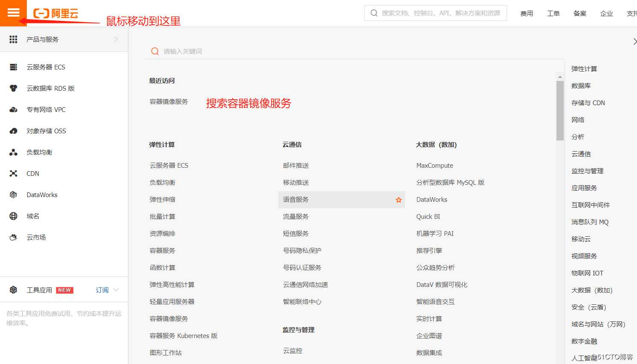Viewport: 637px width, 364px height.
Task: Jump to 消息队列 MQ category
Action: (x=590, y=222)
